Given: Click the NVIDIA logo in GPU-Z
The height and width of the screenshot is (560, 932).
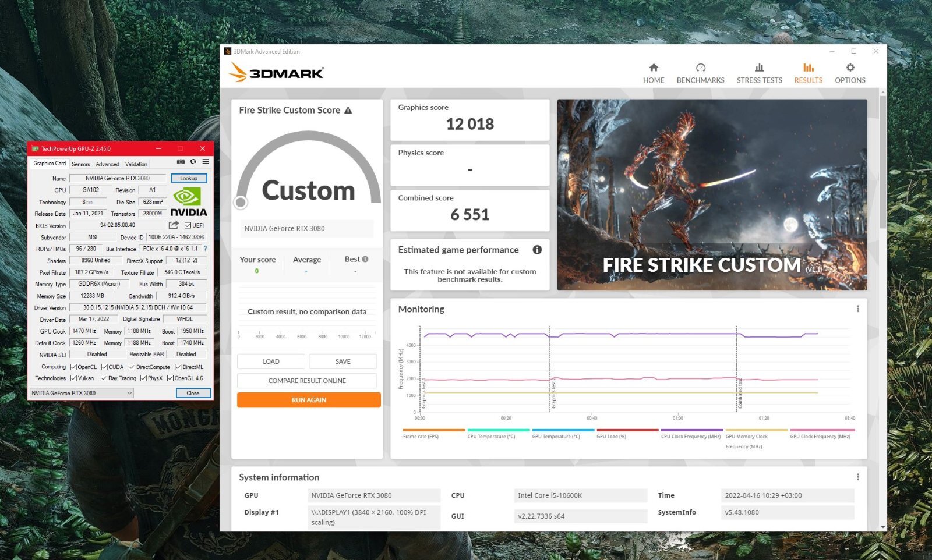Looking at the screenshot, I should [x=188, y=202].
